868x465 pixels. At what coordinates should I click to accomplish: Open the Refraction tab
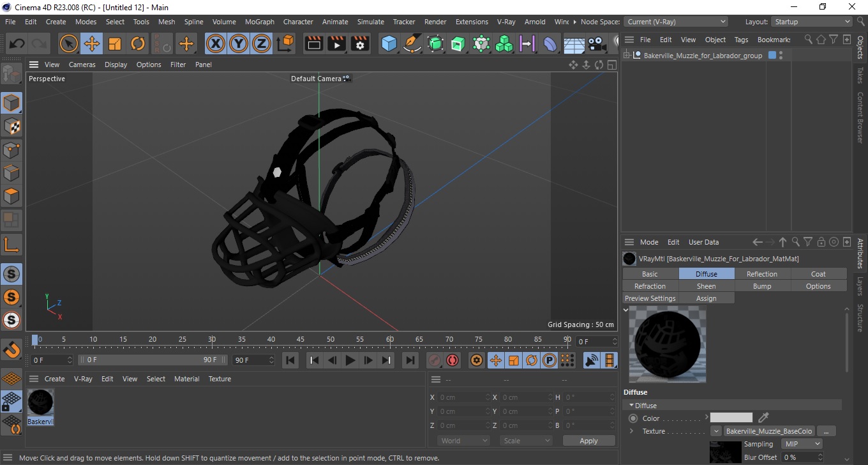tap(650, 286)
